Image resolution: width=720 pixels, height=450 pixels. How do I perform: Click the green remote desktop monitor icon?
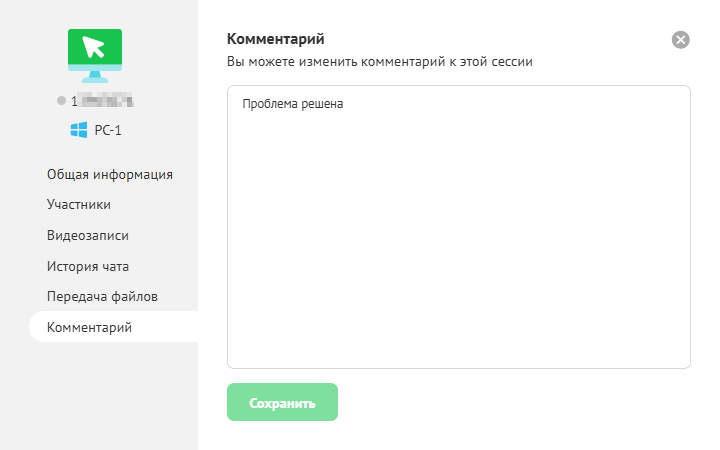(x=94, y=50)
